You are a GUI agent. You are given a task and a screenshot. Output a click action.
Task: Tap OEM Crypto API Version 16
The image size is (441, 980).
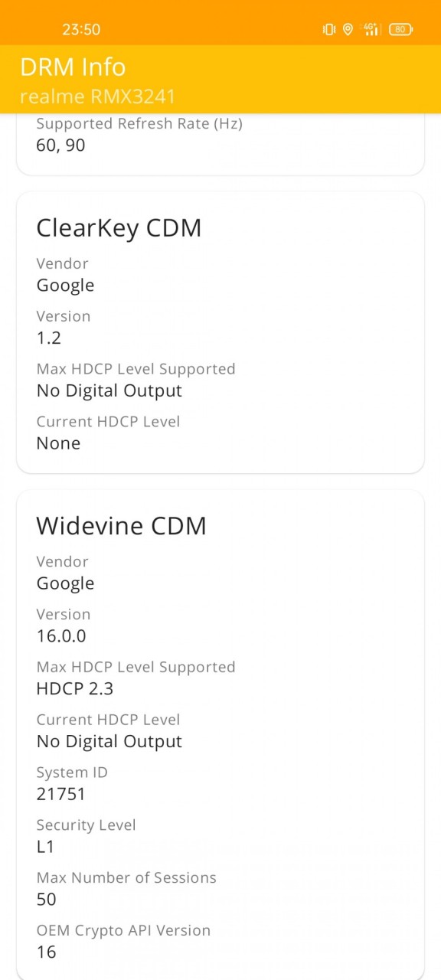[x=46, y=952]
